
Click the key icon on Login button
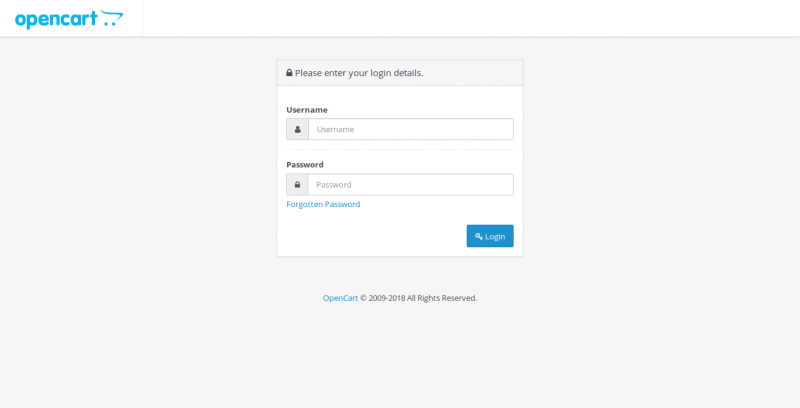pyautogui.click(x=478, y=236)
